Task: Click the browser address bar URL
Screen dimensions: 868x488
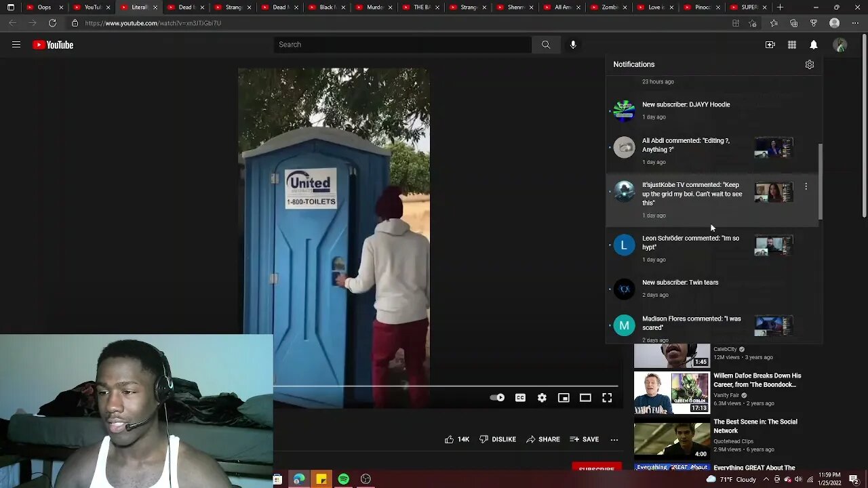Action: [153, 23]
